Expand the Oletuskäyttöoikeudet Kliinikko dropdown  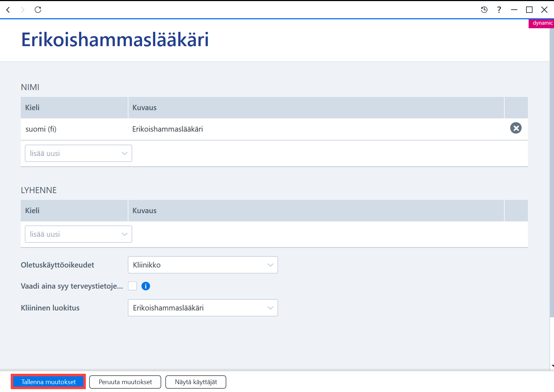point(203,265)
